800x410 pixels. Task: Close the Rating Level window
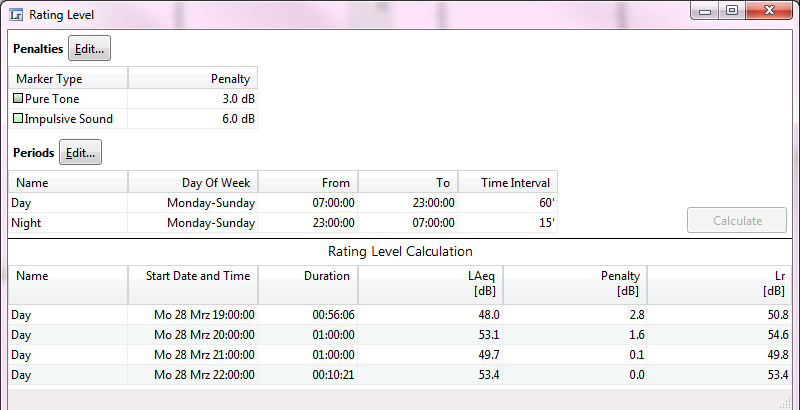point(770,11)
